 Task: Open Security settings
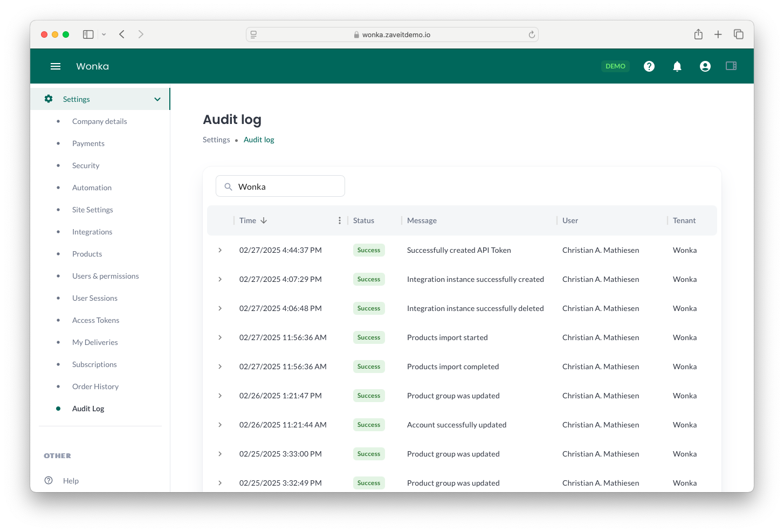click(x=86, y=165)
